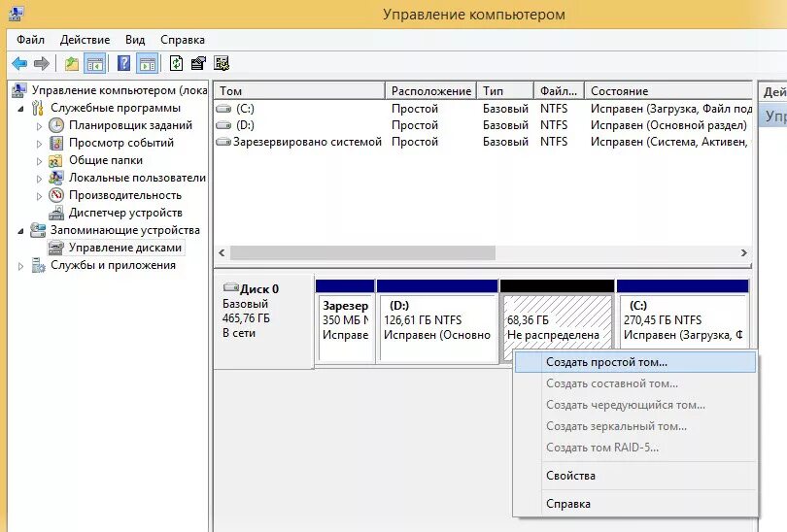The image size is (787, 532).
Task: Sort by the Тип column header
Action: tap(505, 90)
